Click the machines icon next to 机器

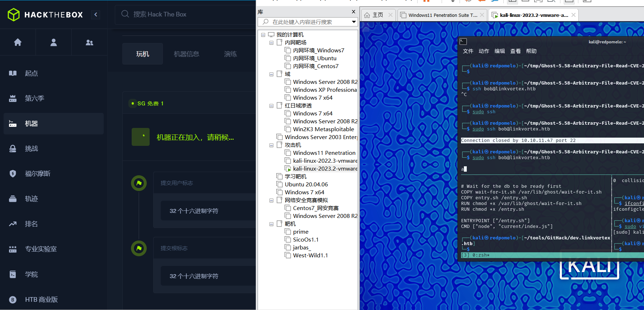pyautogui.click(x=13, y=124)
